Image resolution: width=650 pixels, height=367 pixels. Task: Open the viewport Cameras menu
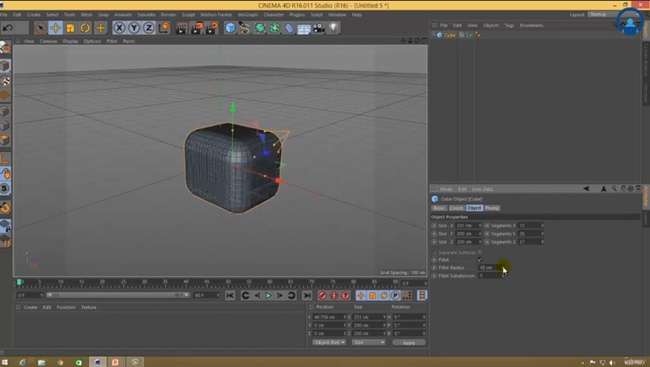pos(49,41)
